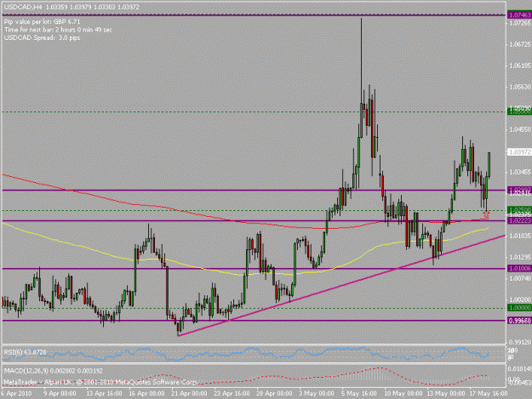Click the '13 Apr 16:00' time axis label

pyautogui.click(x=104, y=393)
